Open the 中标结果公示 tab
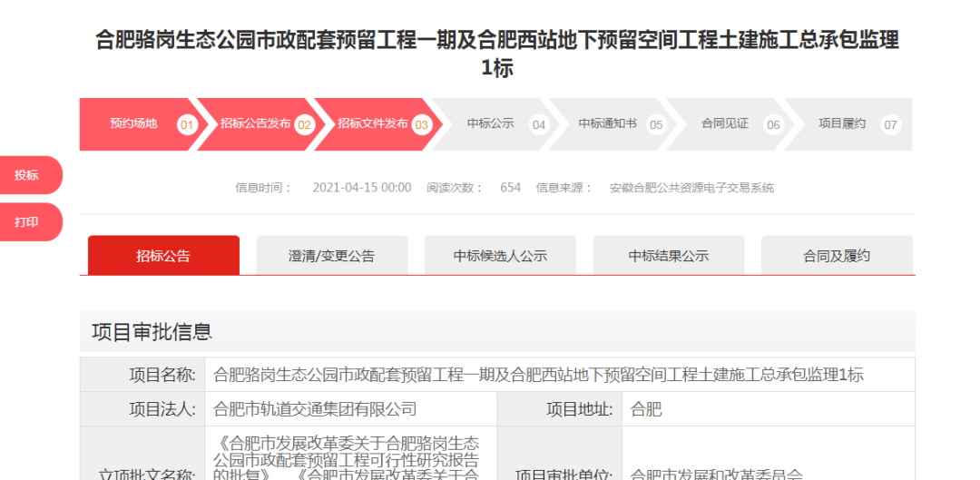Screen dimensions: 980x480 click(669, 255)
